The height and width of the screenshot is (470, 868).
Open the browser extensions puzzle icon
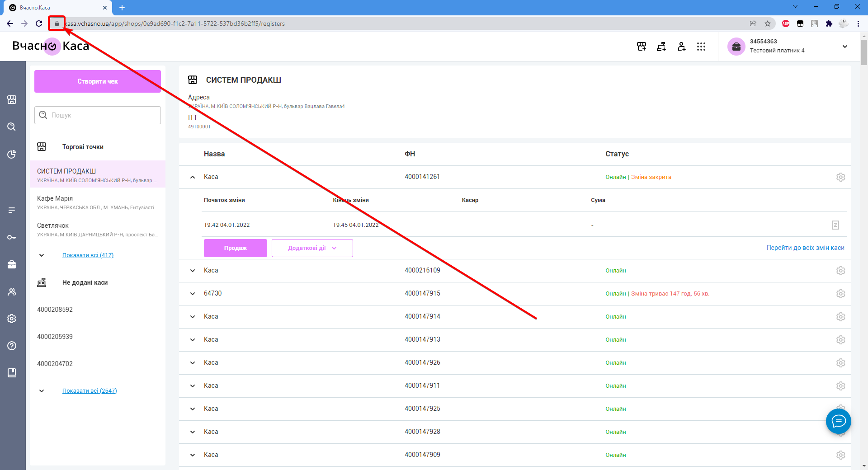tap(829, 23)
